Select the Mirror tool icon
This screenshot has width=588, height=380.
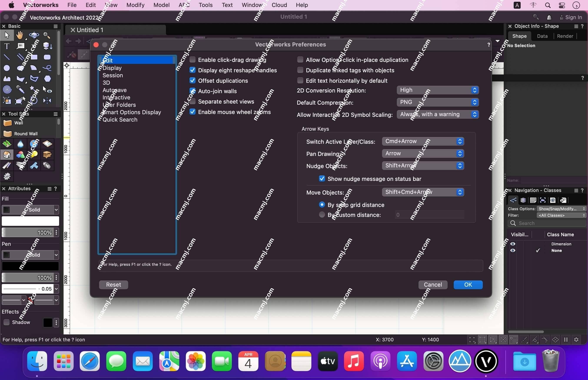coord(47,100)
